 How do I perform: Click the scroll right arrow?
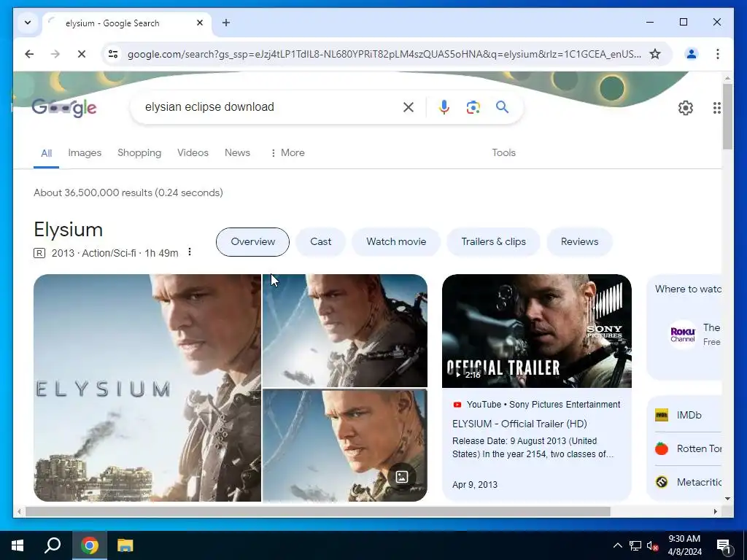pos(715,511)
